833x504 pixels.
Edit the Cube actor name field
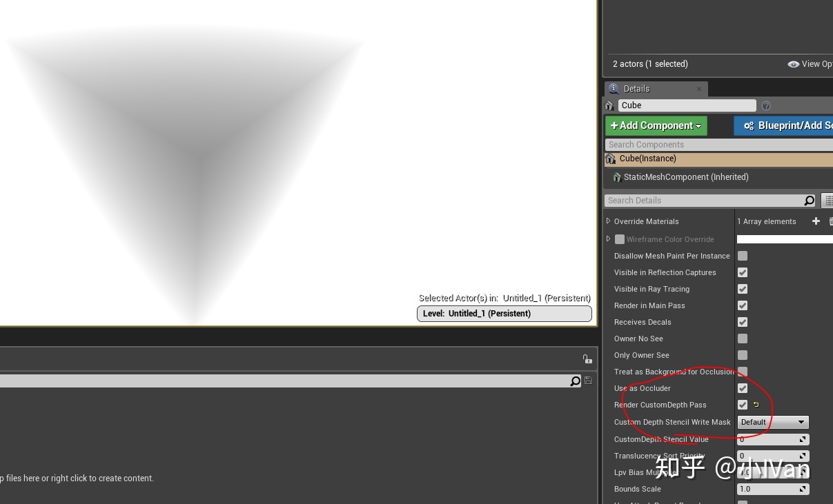[x=687, y=105]
